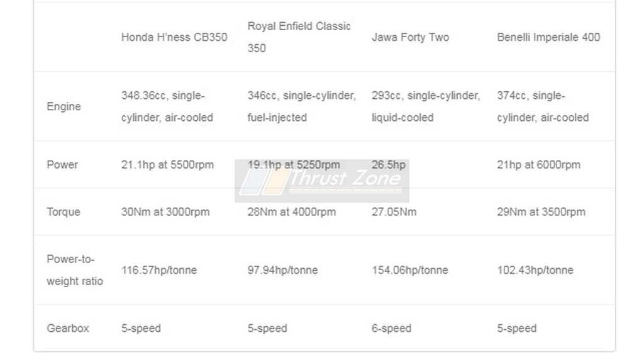Click the Jawa Forty Two column header

tap(410, 37)
